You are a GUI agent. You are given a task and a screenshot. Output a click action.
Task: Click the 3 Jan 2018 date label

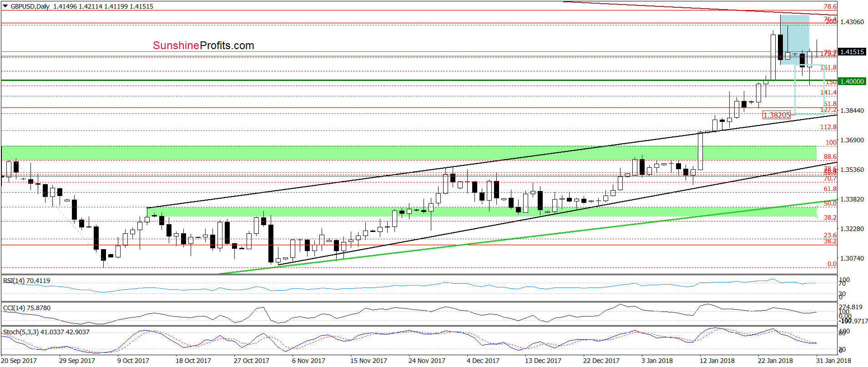coord(657,361)
